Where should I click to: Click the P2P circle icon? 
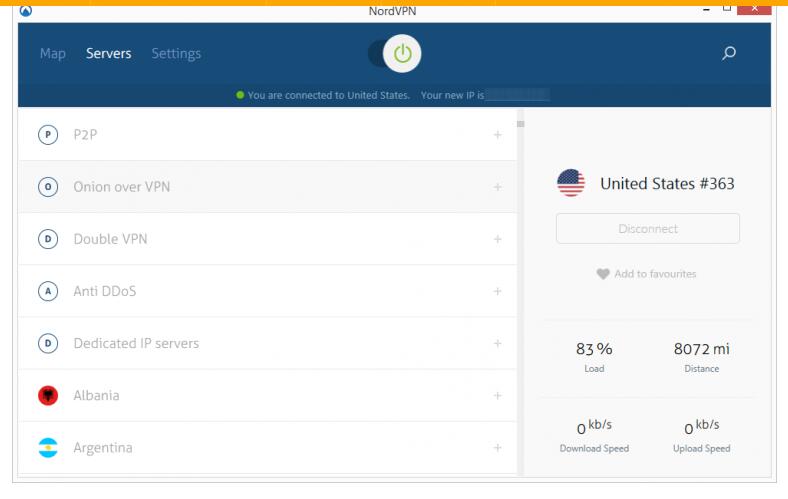click(x=48, y=135)
